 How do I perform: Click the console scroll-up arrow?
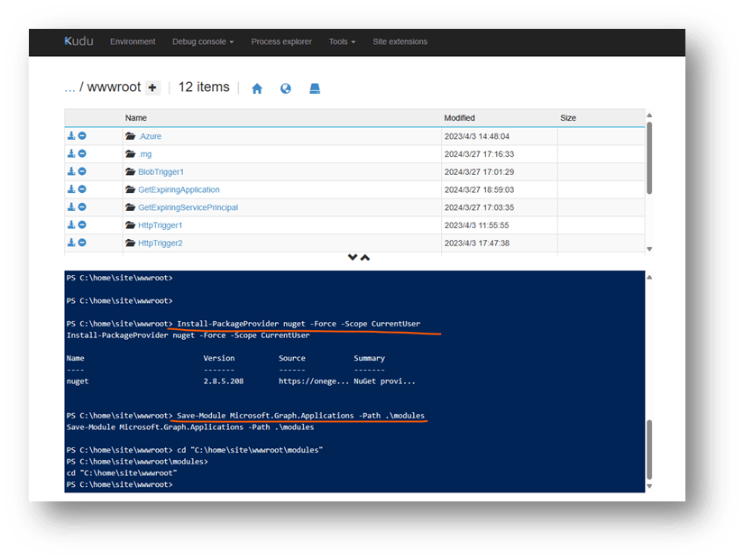pos(649,277)
